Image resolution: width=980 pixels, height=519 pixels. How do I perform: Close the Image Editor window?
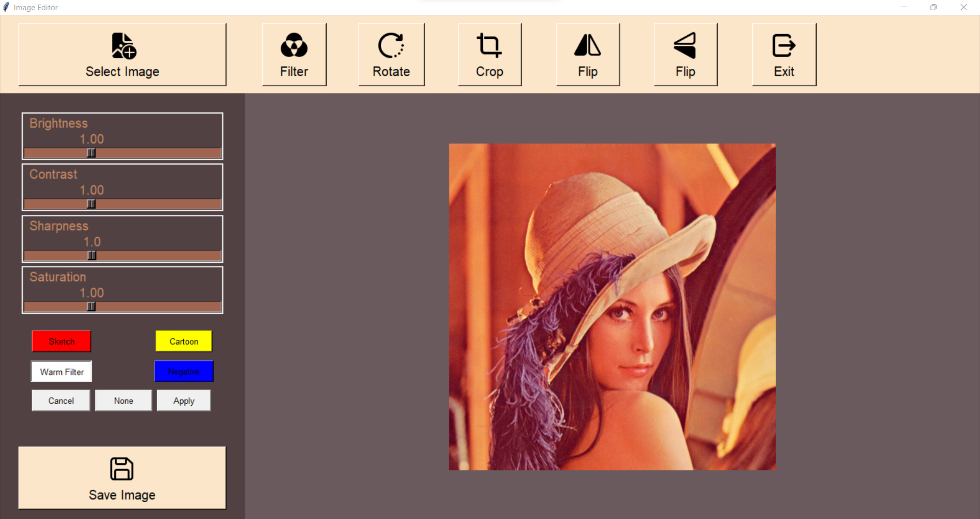964,7
